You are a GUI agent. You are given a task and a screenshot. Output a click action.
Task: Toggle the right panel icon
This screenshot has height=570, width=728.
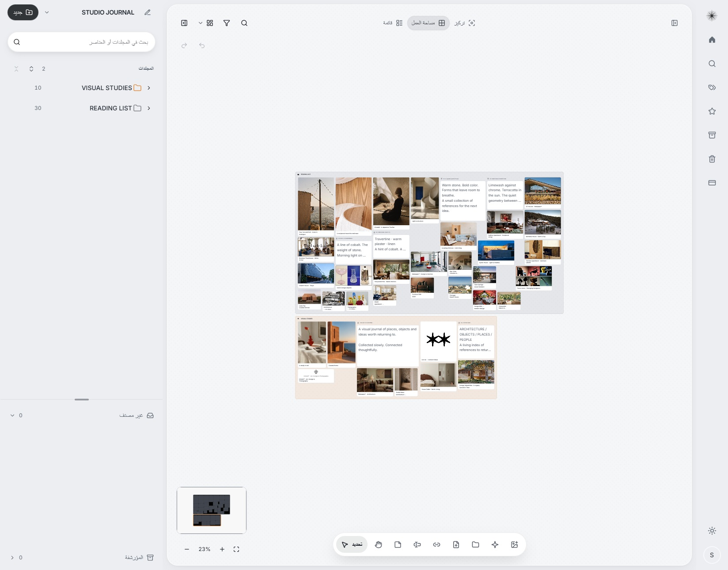pos(675,23)
